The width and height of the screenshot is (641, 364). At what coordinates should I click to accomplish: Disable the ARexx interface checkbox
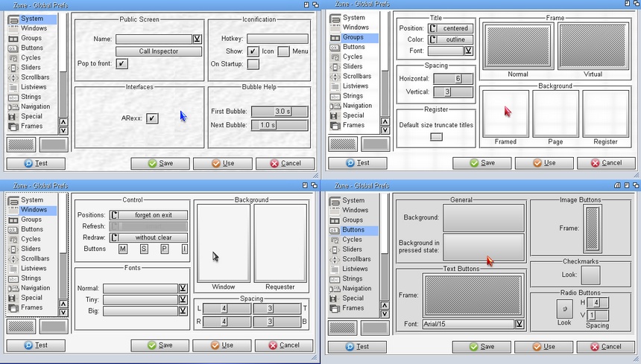[x=152, y=118]
